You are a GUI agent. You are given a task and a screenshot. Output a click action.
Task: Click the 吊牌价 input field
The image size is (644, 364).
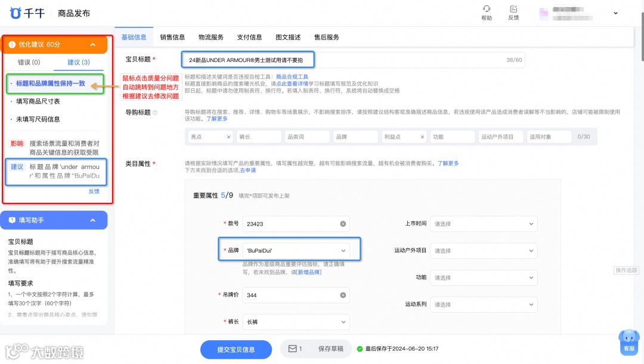tap(296, 295)
